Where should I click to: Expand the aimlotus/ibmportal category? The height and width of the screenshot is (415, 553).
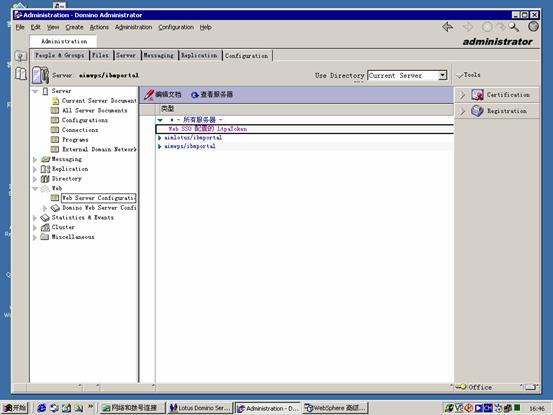(x=160, y=138)
